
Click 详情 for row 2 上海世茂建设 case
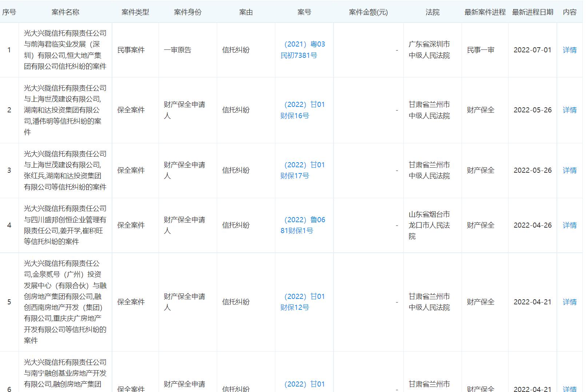pos(570,109)
